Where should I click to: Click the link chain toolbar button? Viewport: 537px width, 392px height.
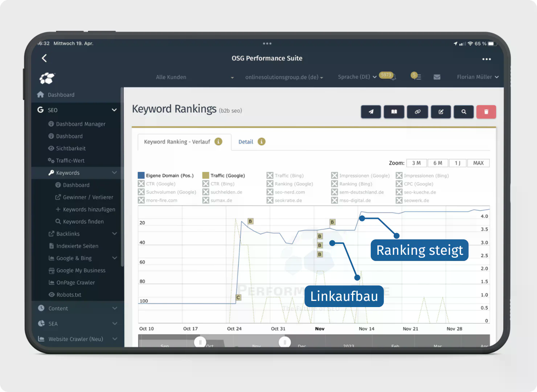click(x=417, y=112)
